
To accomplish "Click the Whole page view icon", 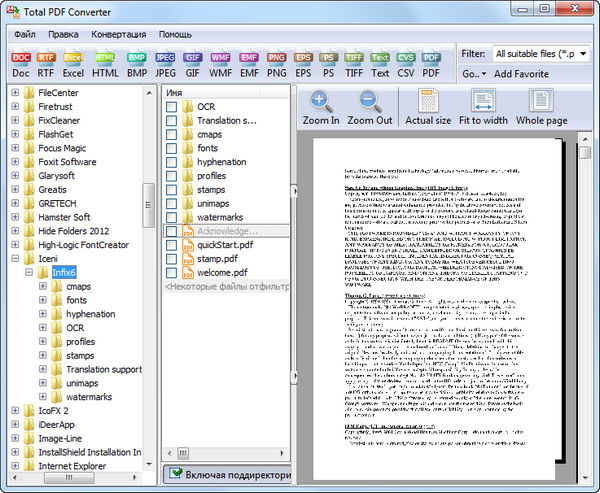I will [542, 107].
